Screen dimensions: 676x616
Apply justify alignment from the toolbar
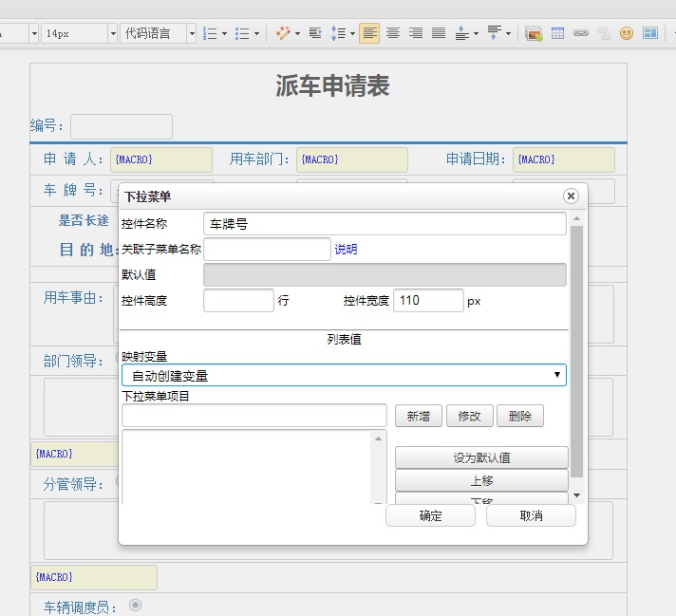[x=438, y=33]
